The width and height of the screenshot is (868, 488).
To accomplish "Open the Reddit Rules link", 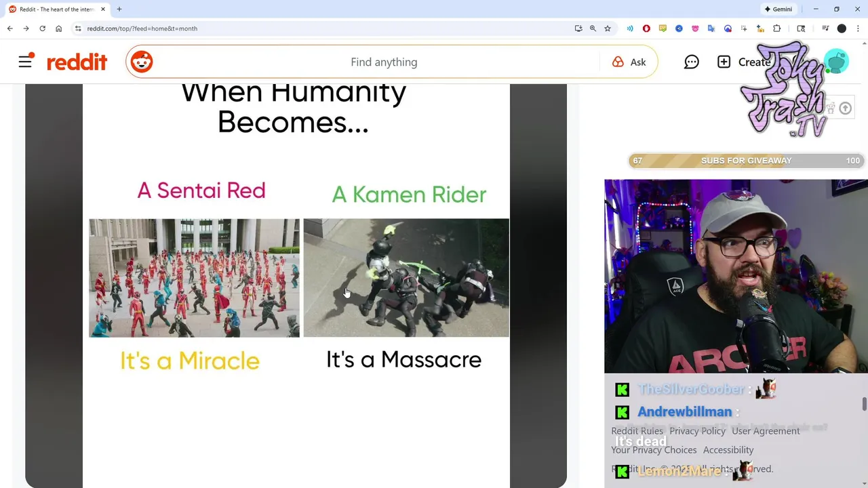I will 637,430.
